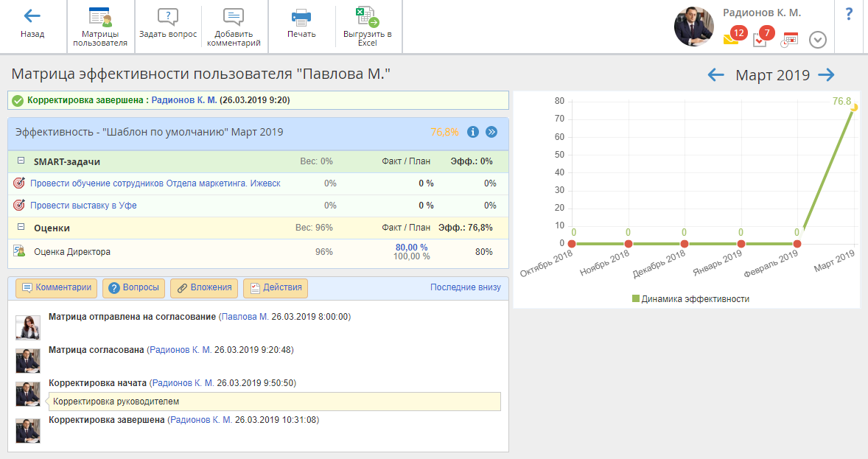
Task: Click the Print icon
Action: [301, 17]
